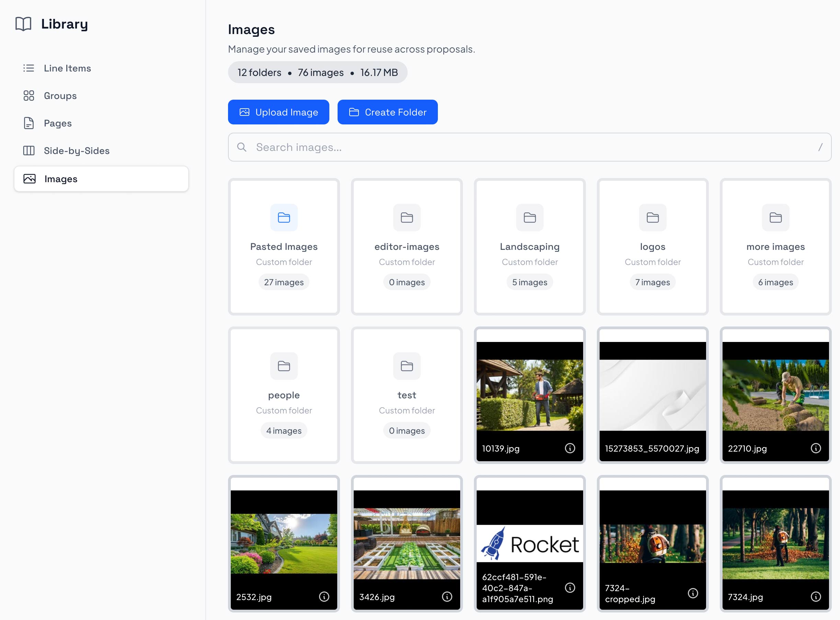This screenshot has width=840, height=620.
Task: Open info for 15273853_5570027.jpg
Action: 693,447
